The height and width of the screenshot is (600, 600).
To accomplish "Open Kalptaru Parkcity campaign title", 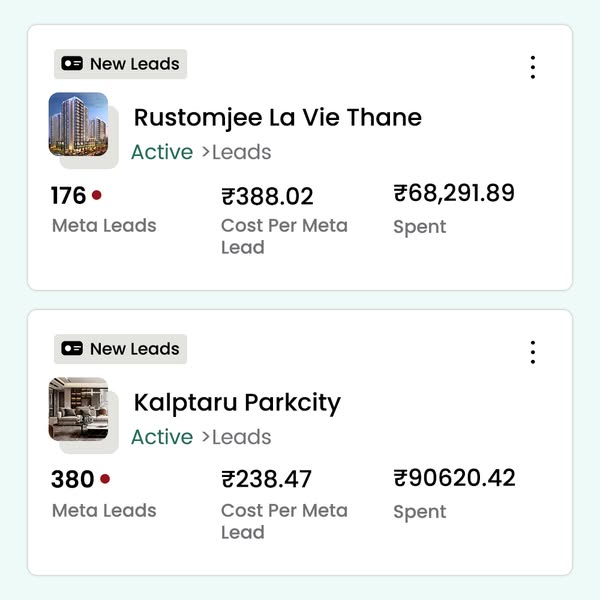I will pyautogui.click(x=237, y=403).
